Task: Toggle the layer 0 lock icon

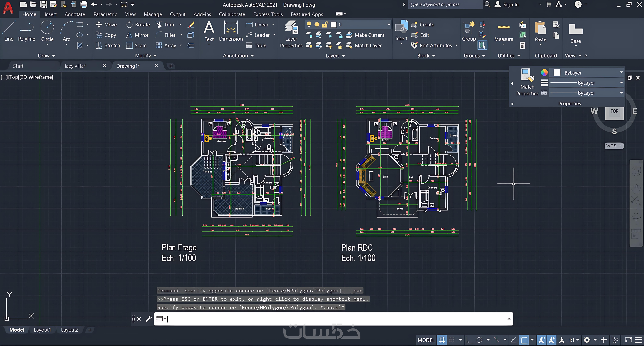Action: pyautogui.click(x=325, y=25)
